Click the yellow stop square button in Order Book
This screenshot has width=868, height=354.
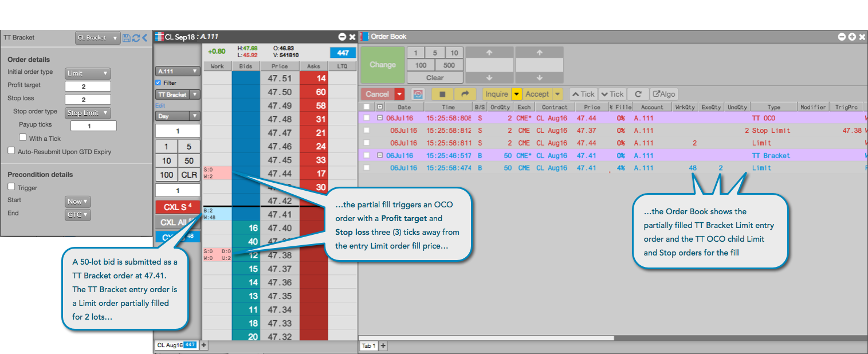point(442,94)
